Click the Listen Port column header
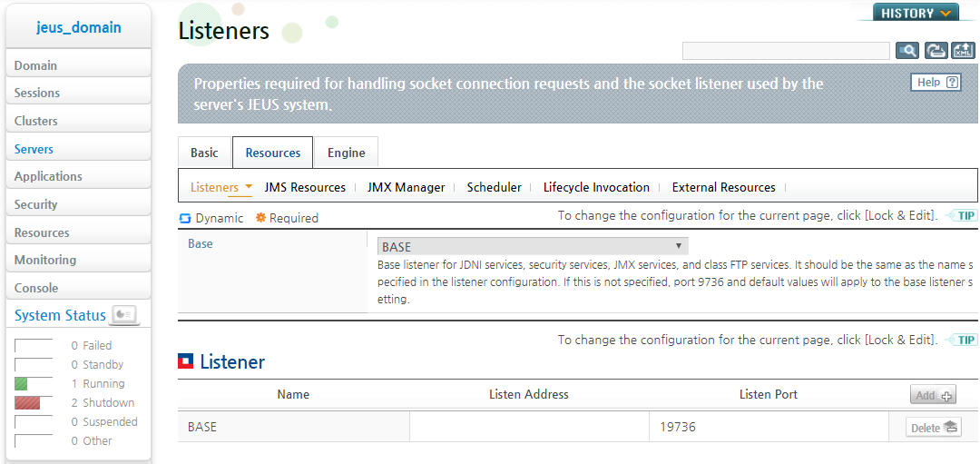 click(769, 395)
